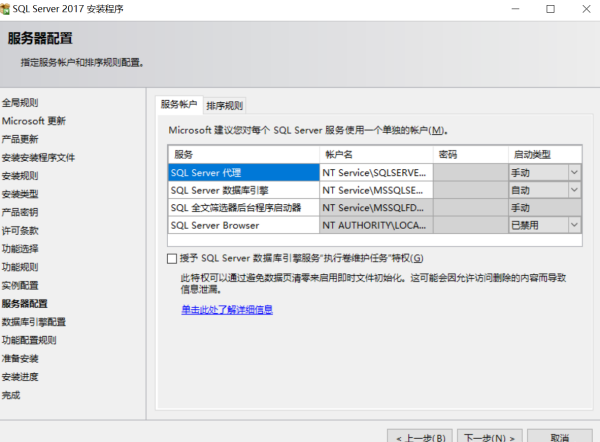Select the 服务帐户 tab
The width and height of the screenshot is (600, 442).
click(179, 105)
